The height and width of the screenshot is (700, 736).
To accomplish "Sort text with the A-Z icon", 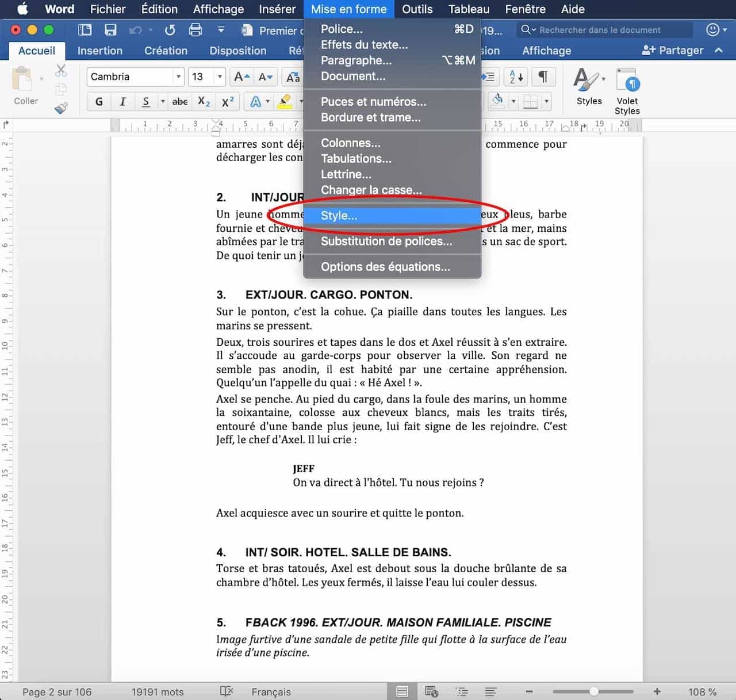I will [516, 76].
